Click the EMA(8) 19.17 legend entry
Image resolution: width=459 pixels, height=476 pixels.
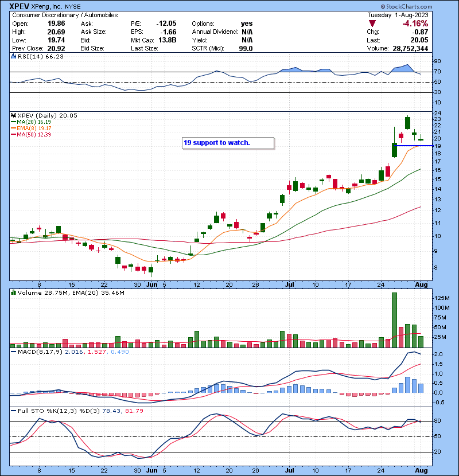click(34, 128)
